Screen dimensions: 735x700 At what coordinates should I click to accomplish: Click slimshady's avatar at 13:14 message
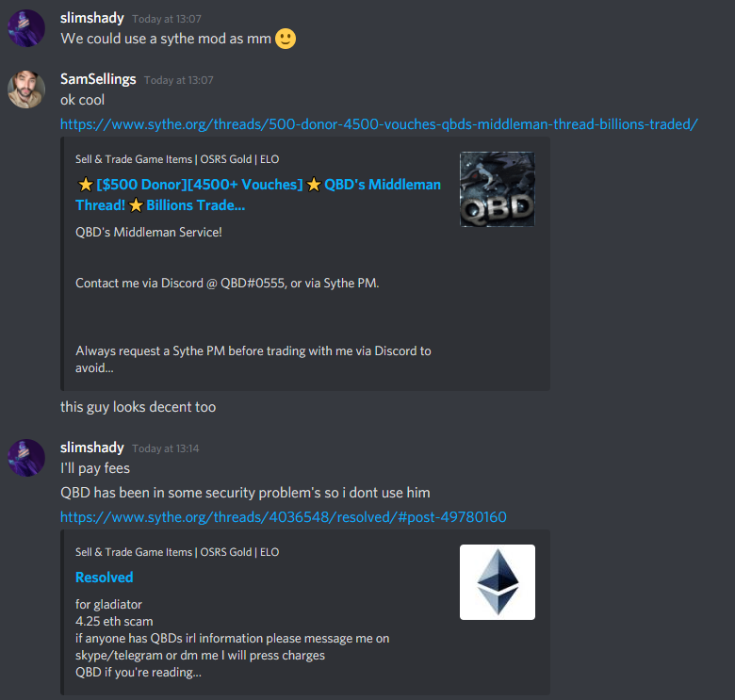26,458
